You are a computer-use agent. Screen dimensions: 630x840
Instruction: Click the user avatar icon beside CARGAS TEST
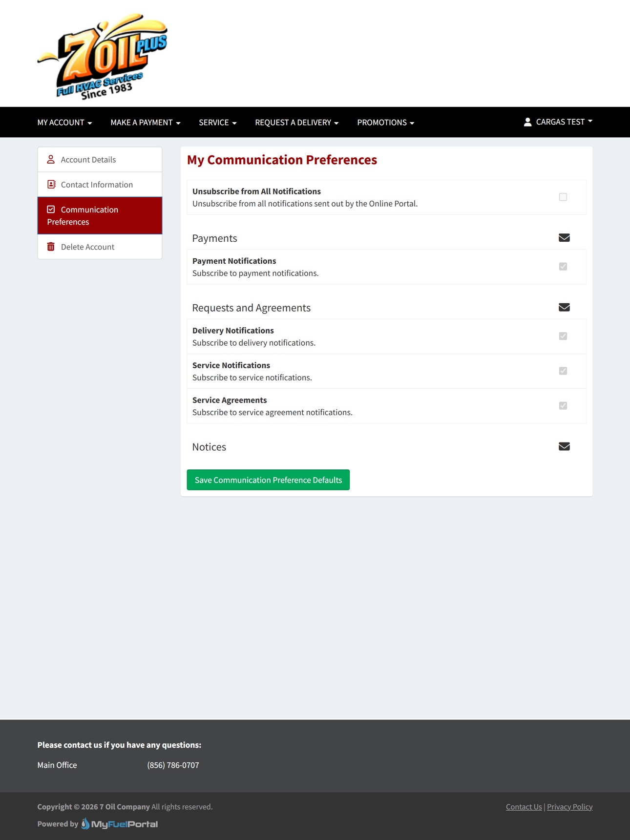527,122
